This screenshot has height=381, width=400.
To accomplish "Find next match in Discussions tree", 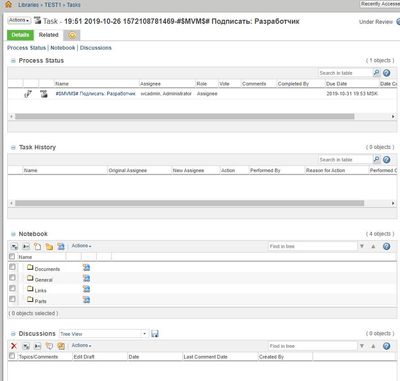I will click(362, 346).
